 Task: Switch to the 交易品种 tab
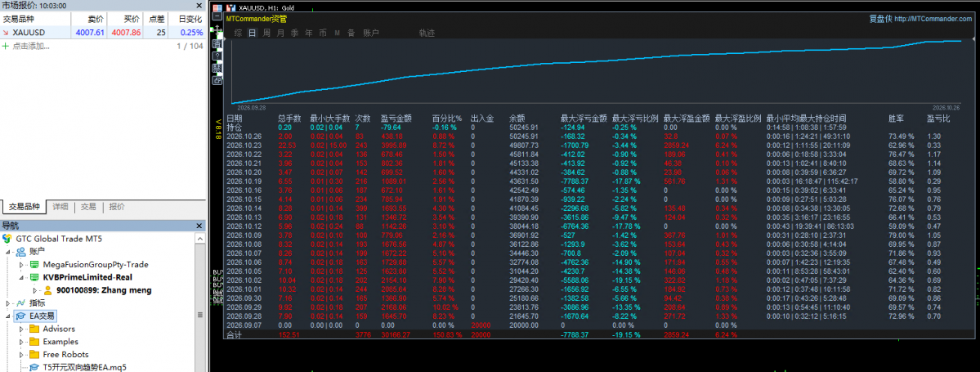pos(23,207)
